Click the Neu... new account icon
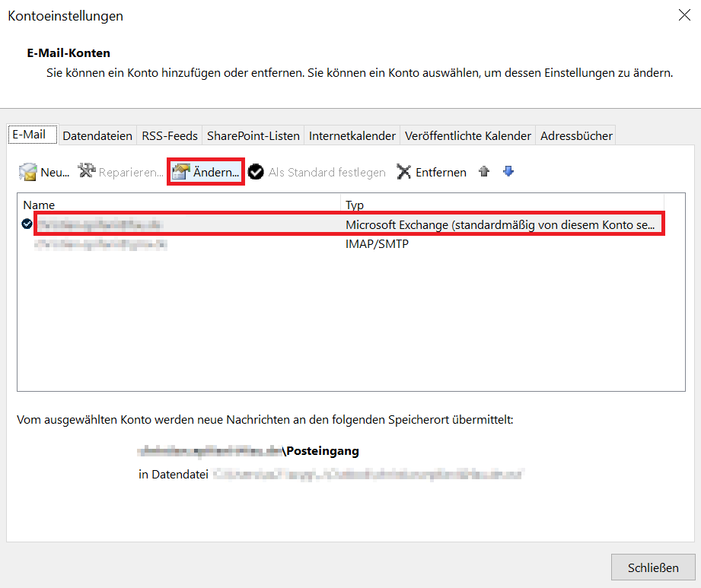 [28, 172]
